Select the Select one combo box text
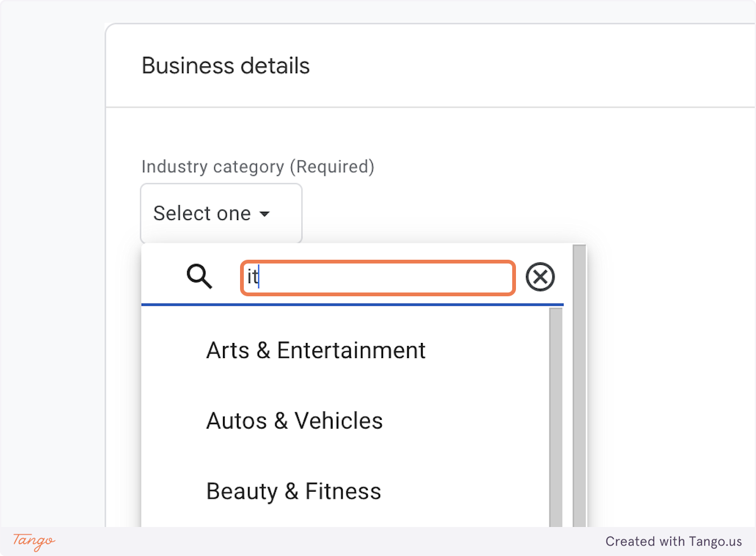The width and height of the screenshot is (756, 556). (x=201, y=213)
